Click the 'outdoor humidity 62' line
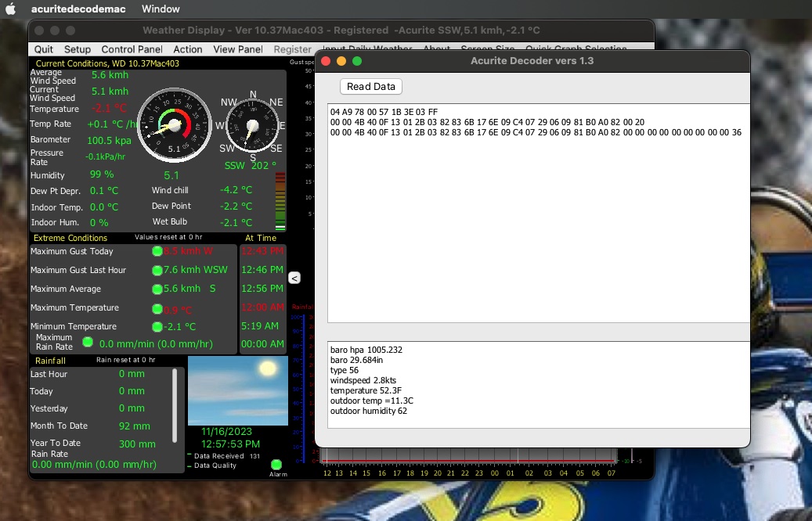This screenshot has width=812, height=521. [x=369, y=411]
